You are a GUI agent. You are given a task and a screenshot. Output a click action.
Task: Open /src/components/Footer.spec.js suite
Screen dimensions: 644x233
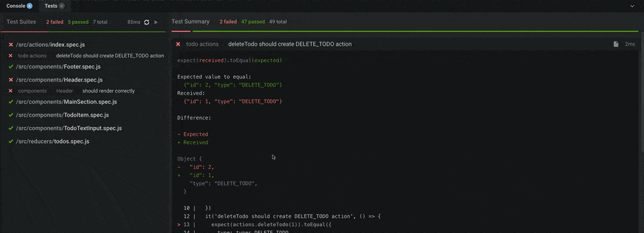click(59, 67)
